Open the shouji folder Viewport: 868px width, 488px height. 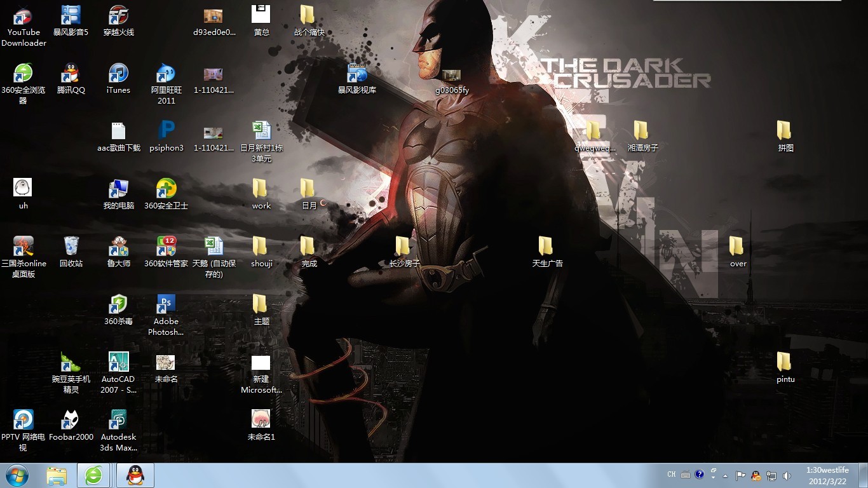(261, 252)
